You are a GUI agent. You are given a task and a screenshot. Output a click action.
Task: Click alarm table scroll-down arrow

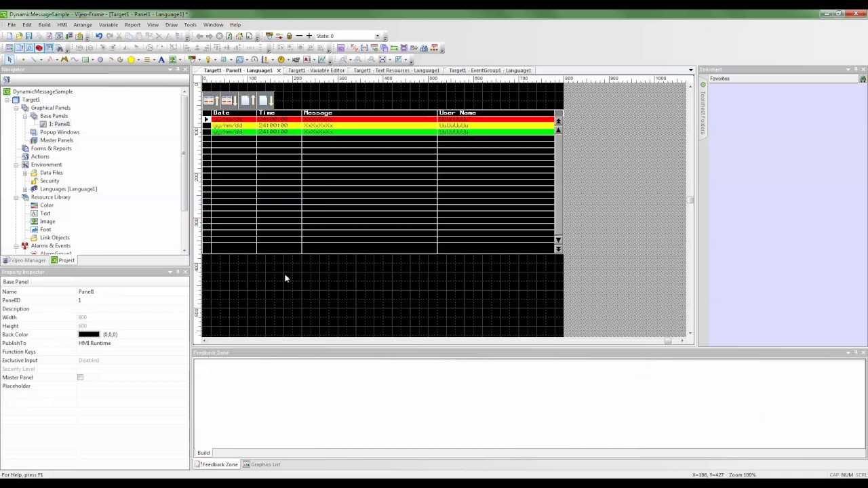pos(558,240)
